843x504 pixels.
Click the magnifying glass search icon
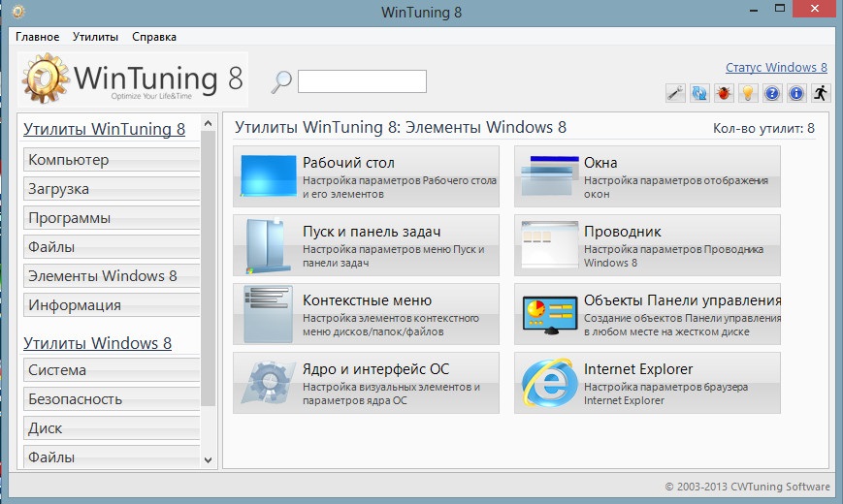281,82
